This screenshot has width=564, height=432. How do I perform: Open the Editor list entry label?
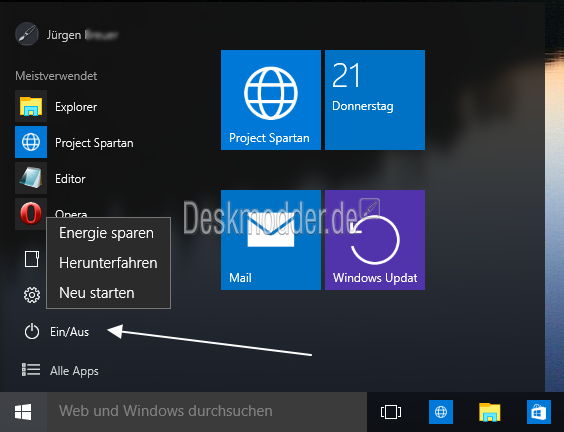[70, 179]
